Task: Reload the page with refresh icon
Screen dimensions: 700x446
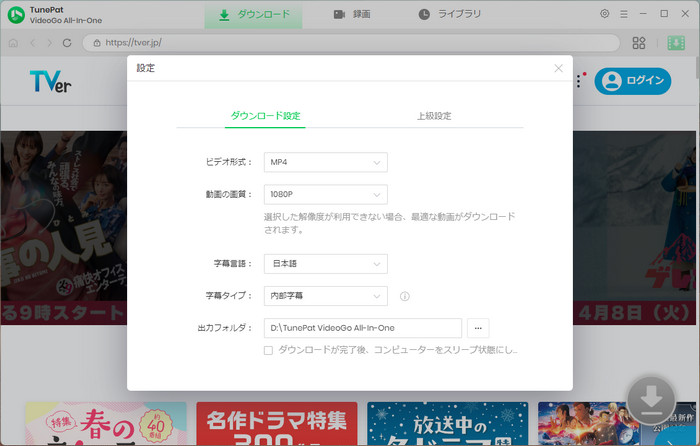Action: click(x=67, y=43)
